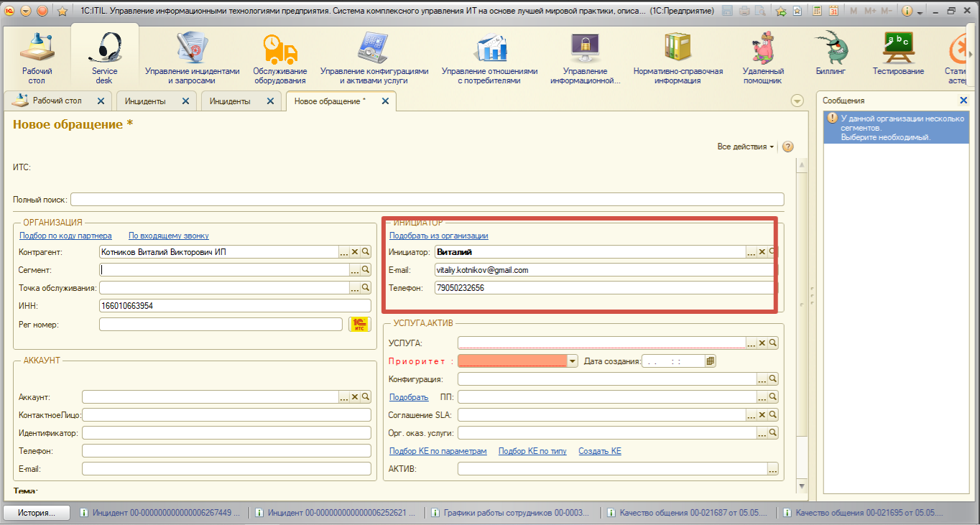Click the Создать КЕ link
The width and height of the screenshot is (980, 525).
[x=600, y=451]
